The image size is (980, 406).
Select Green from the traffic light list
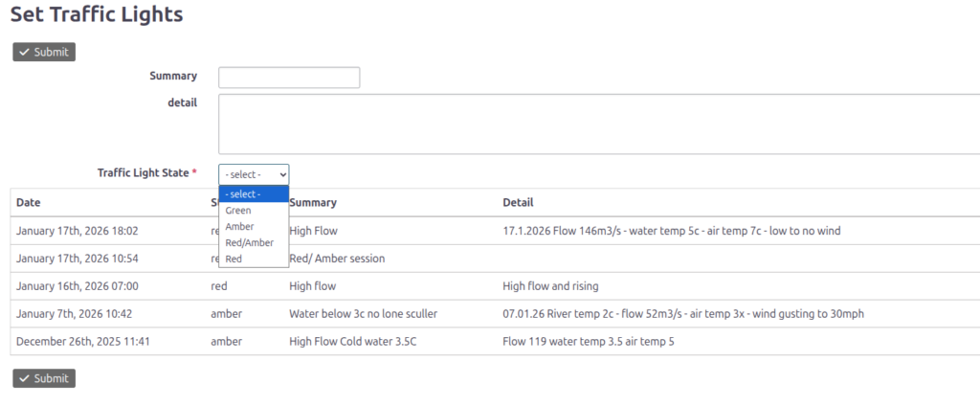click(x=238, y=211)
